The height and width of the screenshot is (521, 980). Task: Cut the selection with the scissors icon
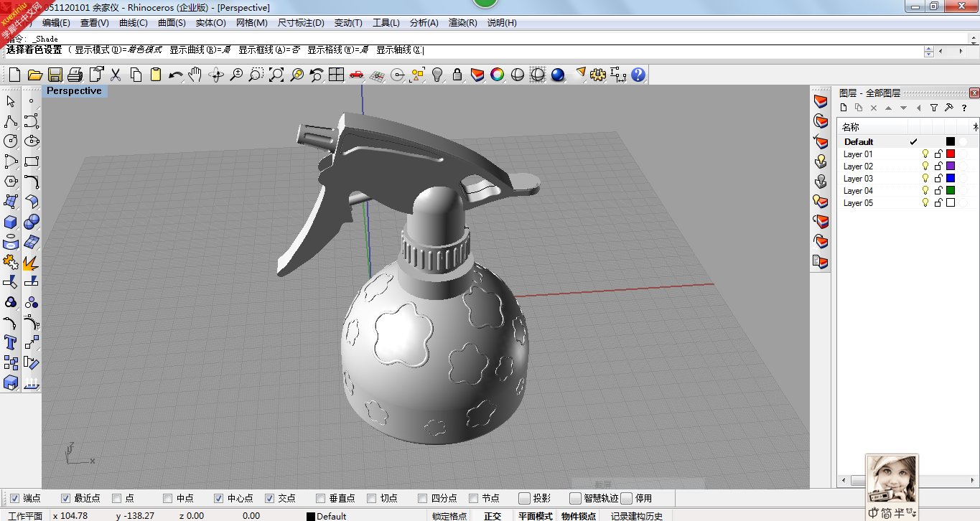[116, 74]
